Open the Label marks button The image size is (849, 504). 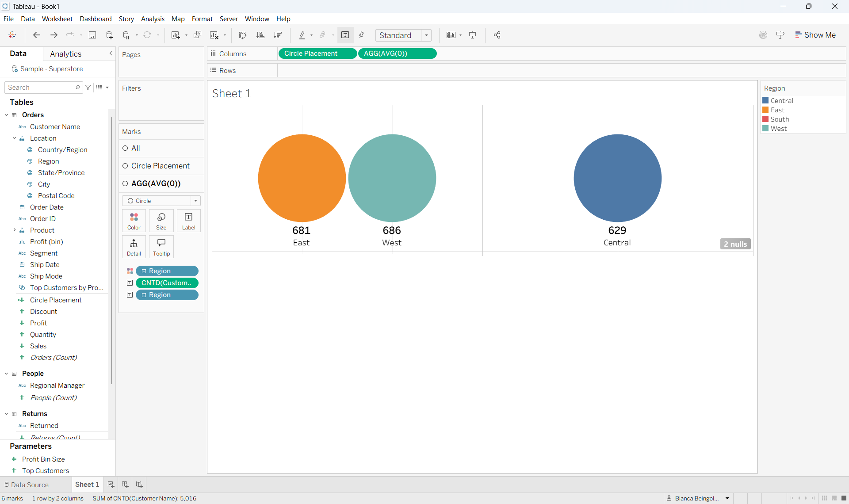[189, 221]
